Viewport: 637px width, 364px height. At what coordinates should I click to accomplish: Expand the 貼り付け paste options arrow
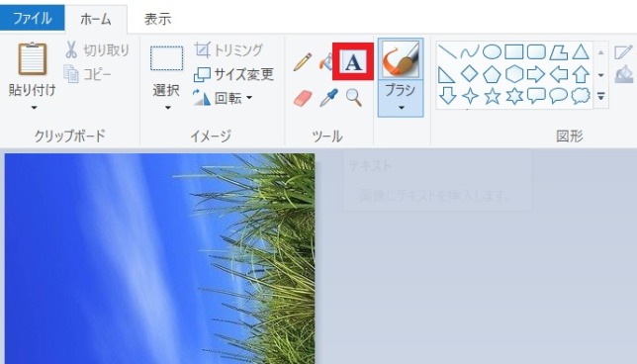pyautogui.click(x=34, y=108)
